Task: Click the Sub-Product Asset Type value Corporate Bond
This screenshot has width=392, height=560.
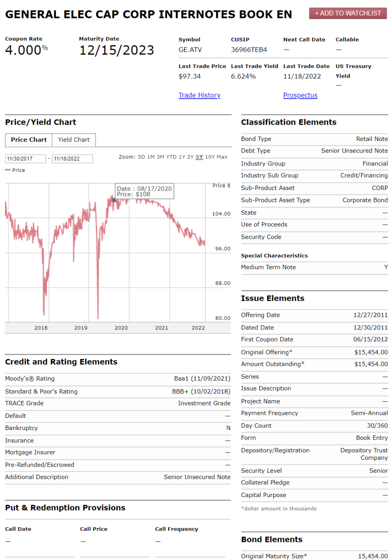Action: tap(365, 200)
